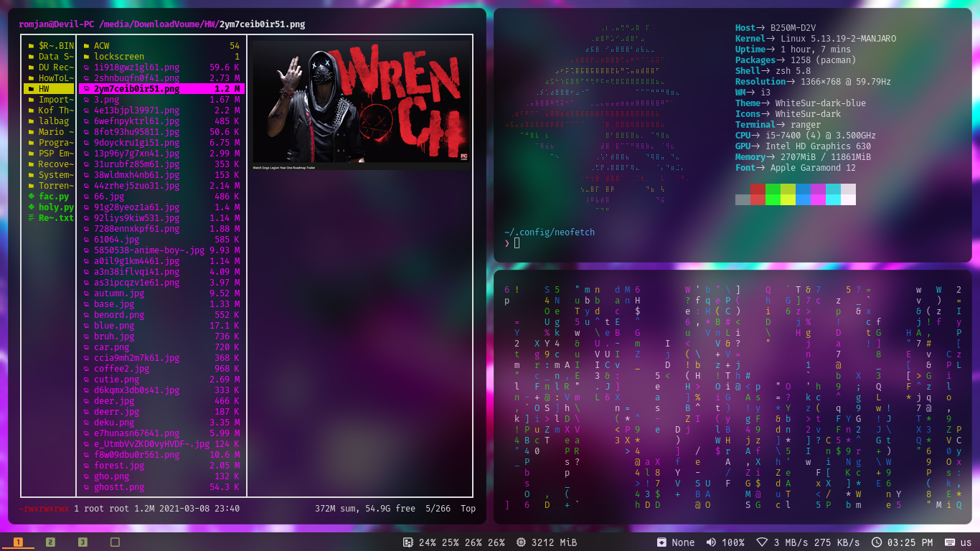Click the folder icon for $R~.BIN
The width and height of the screenshot is (980, 551).
pos(31,46)
